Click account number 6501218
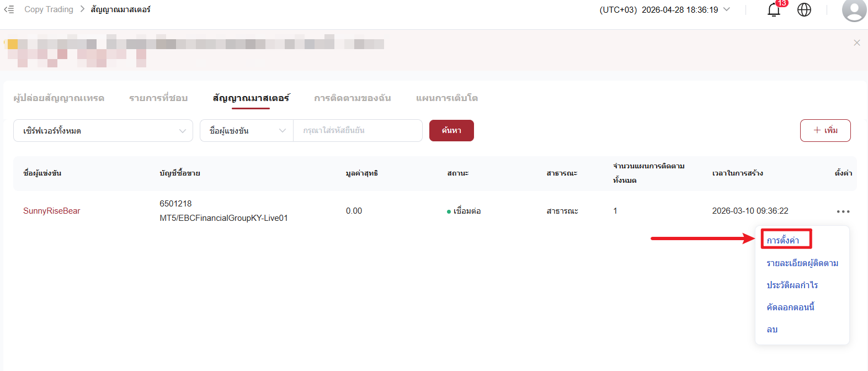Screen dimensions: 868x371 point(175,204)
